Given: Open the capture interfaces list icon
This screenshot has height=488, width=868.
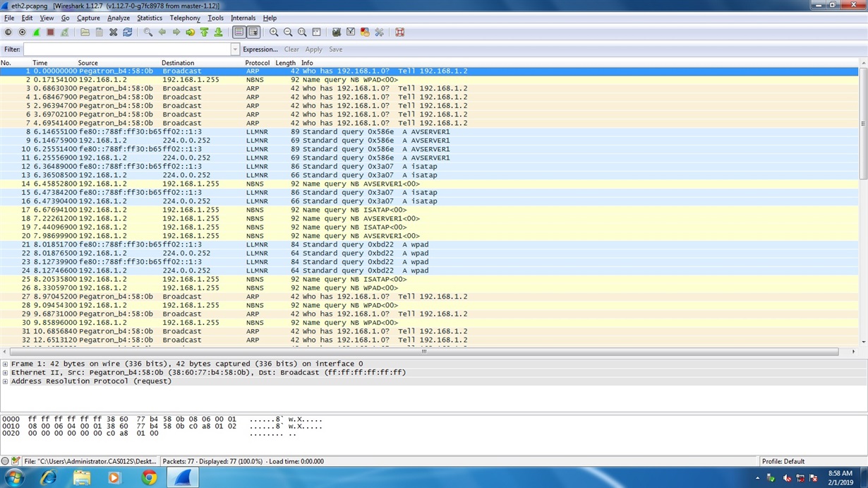Looking at the screenshot, I should click(8, 32).
